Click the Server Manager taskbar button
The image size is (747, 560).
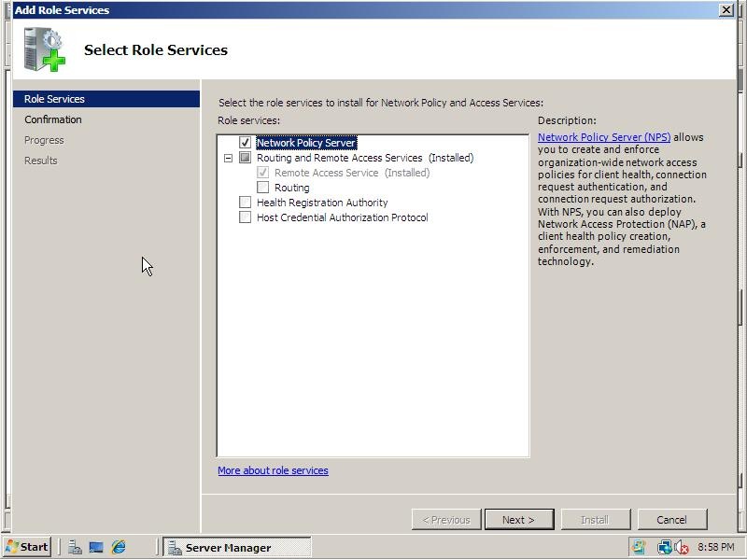point(233,547)
